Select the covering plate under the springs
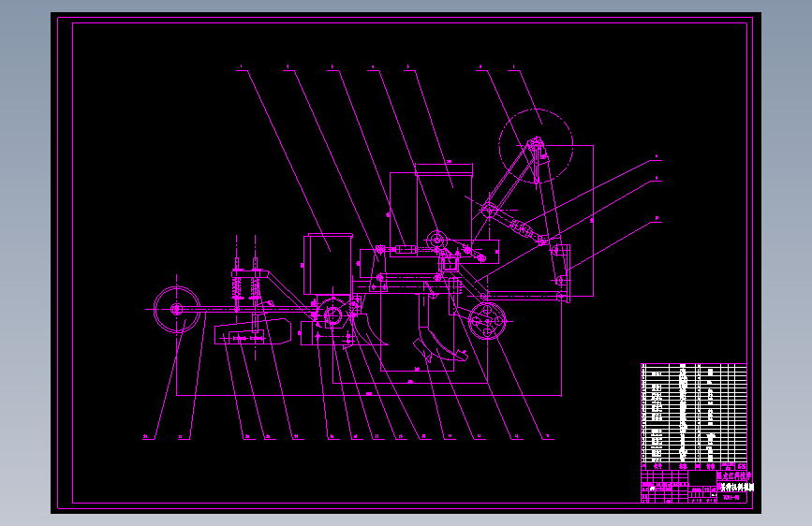 253,332
